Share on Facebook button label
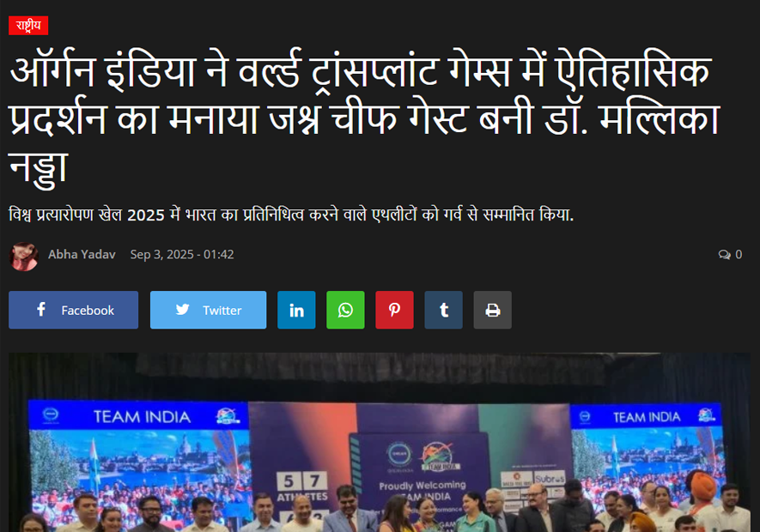Viewport: 760px width, 532px height. [88, 310]
